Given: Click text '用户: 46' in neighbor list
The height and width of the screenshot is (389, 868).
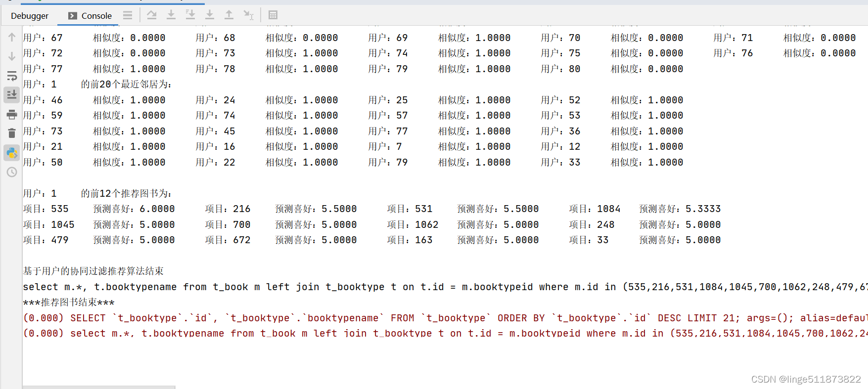Looking at the screenshot, I should click(43, 100).
